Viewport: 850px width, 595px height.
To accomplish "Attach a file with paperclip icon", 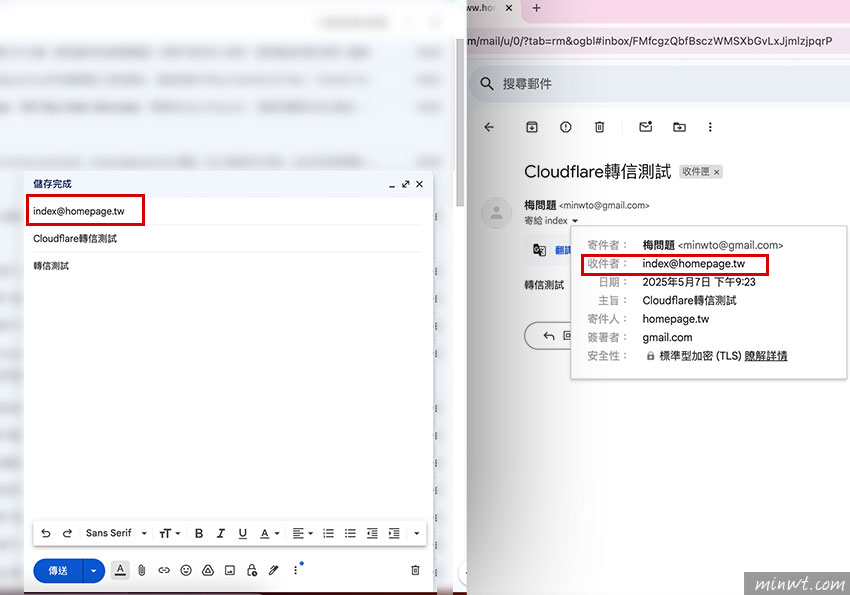I will (141, 570).
